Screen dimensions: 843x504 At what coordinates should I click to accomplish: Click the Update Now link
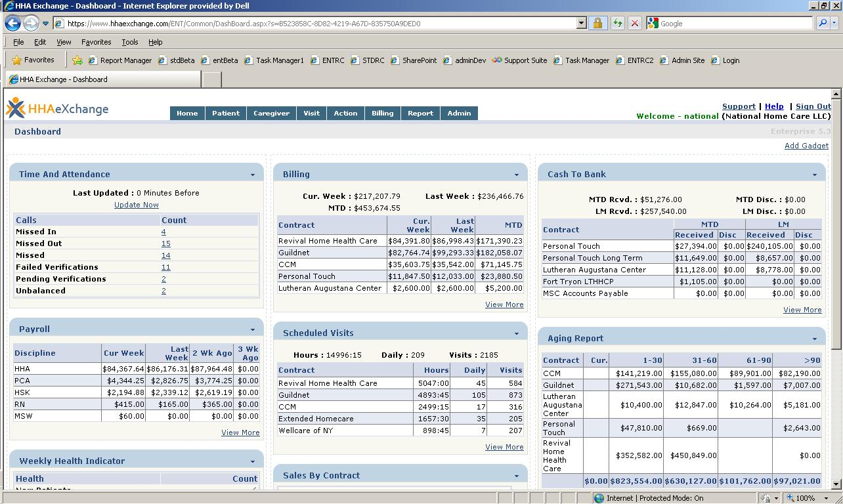(136, 204)
